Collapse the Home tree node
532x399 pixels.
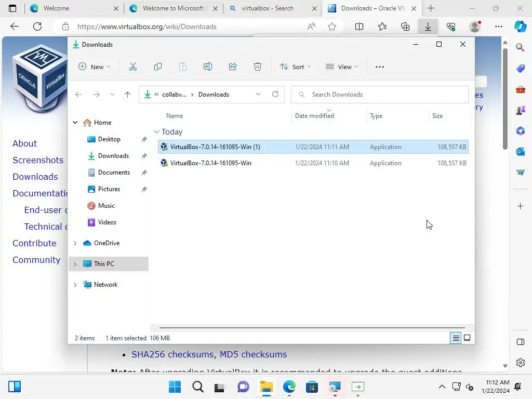(75, 123)
